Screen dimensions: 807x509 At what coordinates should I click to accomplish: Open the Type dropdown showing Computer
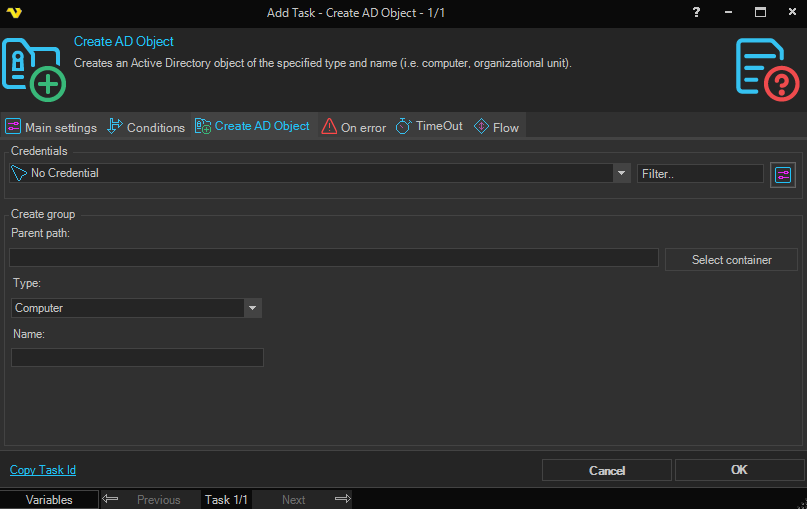coord(252,308)
